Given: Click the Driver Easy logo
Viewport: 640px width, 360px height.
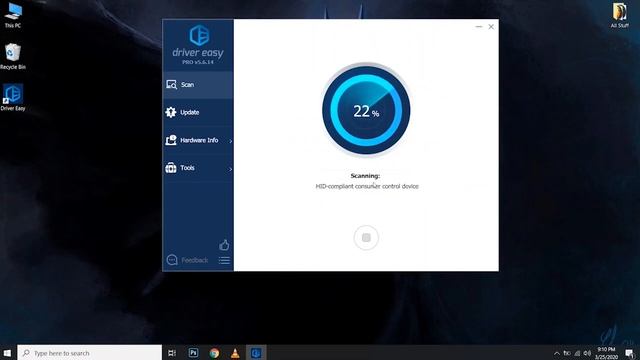Looking at the screenshot, I should [x=199, y=36].
